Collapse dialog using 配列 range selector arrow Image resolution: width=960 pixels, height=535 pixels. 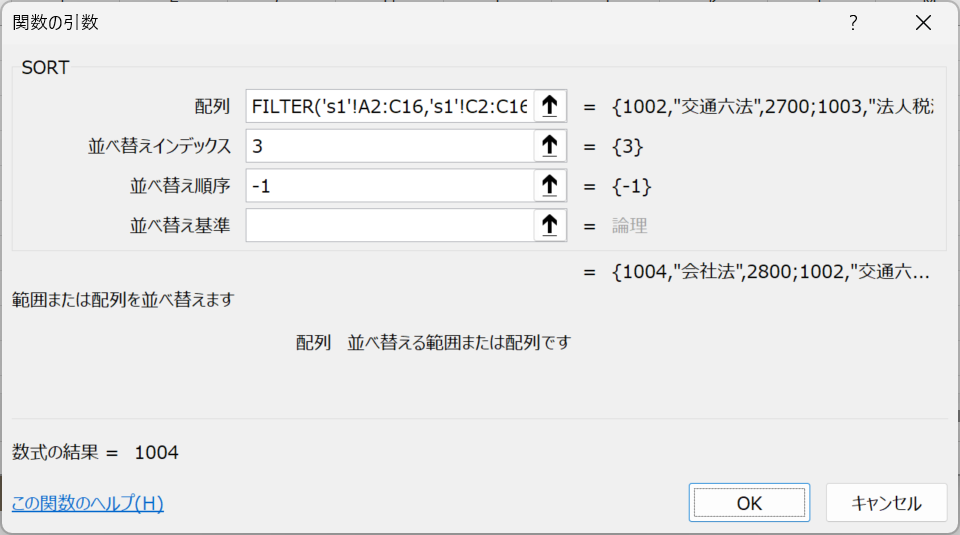(550, 107)
